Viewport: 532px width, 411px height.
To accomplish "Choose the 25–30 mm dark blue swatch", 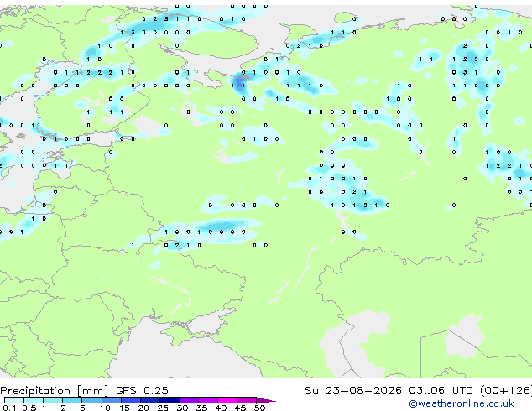I will click(x=169, y=400).
